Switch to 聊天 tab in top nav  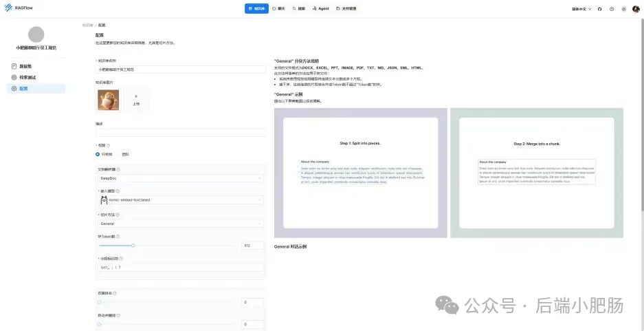click(279, 9)
